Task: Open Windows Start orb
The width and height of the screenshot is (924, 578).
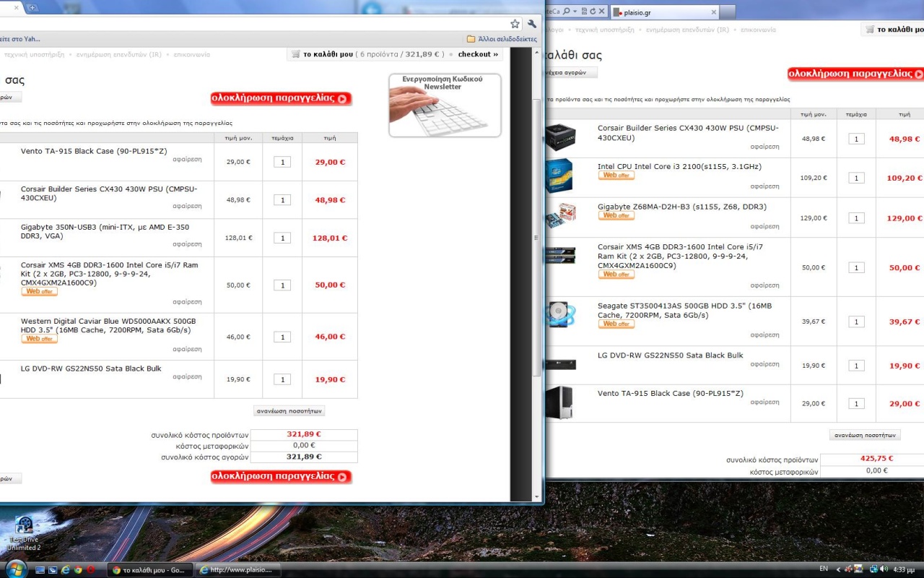Action: point(15,568)
